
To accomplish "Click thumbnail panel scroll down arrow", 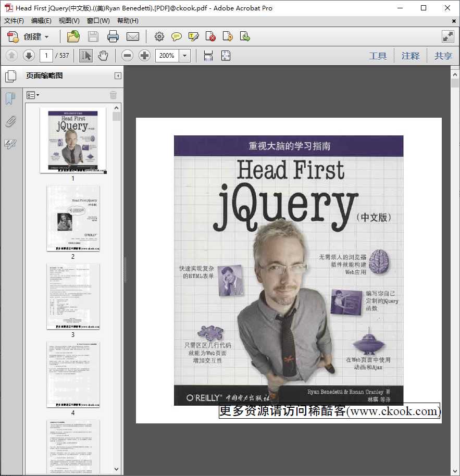I will click(116, 469).
